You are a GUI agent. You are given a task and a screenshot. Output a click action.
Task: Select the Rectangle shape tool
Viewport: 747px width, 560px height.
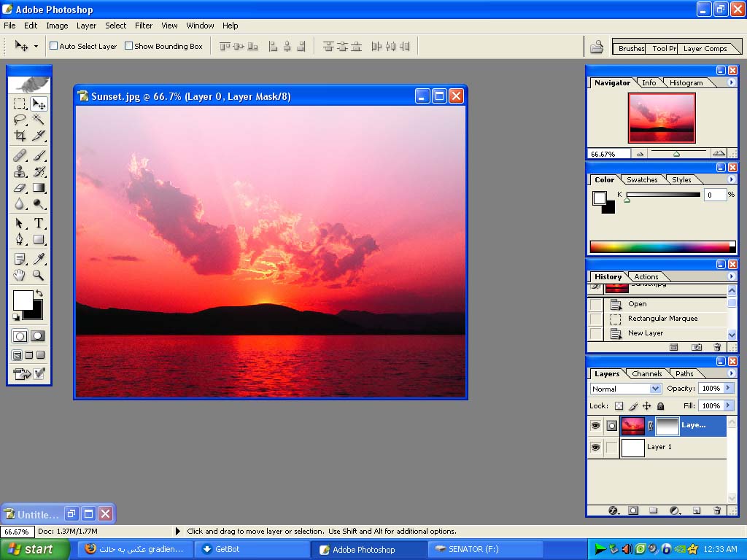(38, 239)
